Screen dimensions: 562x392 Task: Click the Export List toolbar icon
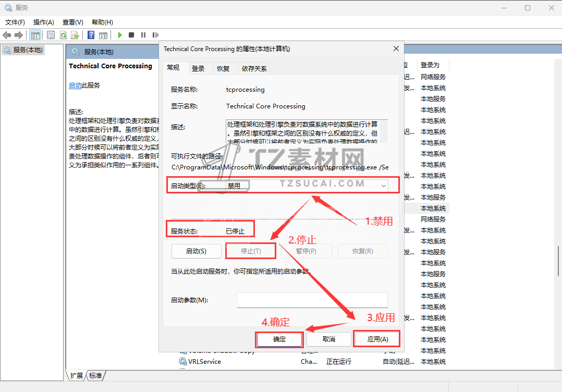(75, 35)
